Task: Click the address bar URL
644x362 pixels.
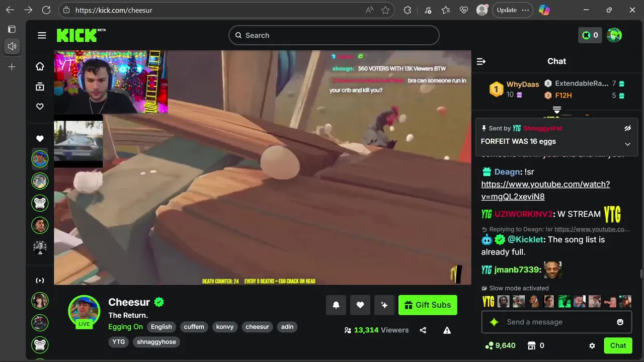Action: tap(114, 10)
